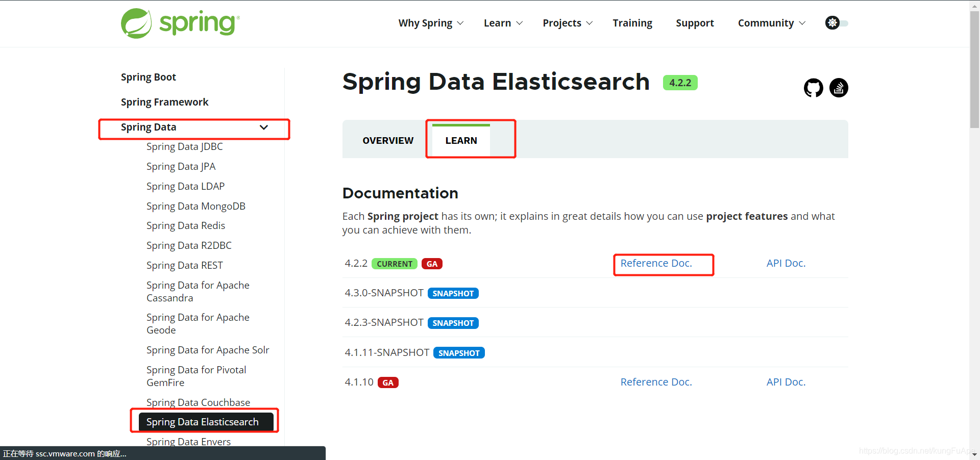Open Reference Doc. for 4.1.10
This screenshot has height=460, width=980.
(656, 382)
